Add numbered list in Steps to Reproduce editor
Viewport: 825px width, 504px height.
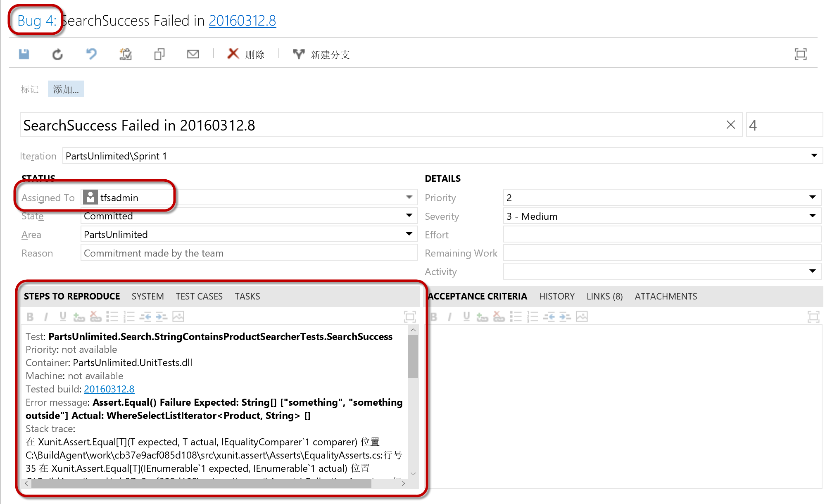[129, 317]
